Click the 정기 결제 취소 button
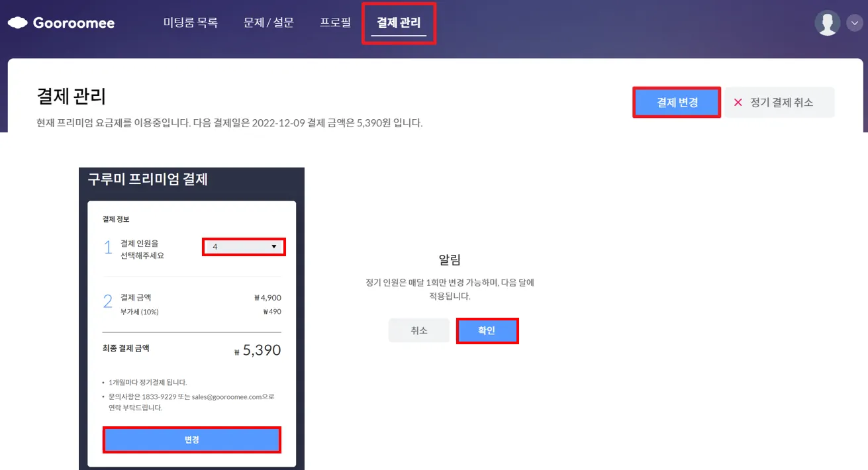Viewport: 868px width, 470px height. coord(780,103)
